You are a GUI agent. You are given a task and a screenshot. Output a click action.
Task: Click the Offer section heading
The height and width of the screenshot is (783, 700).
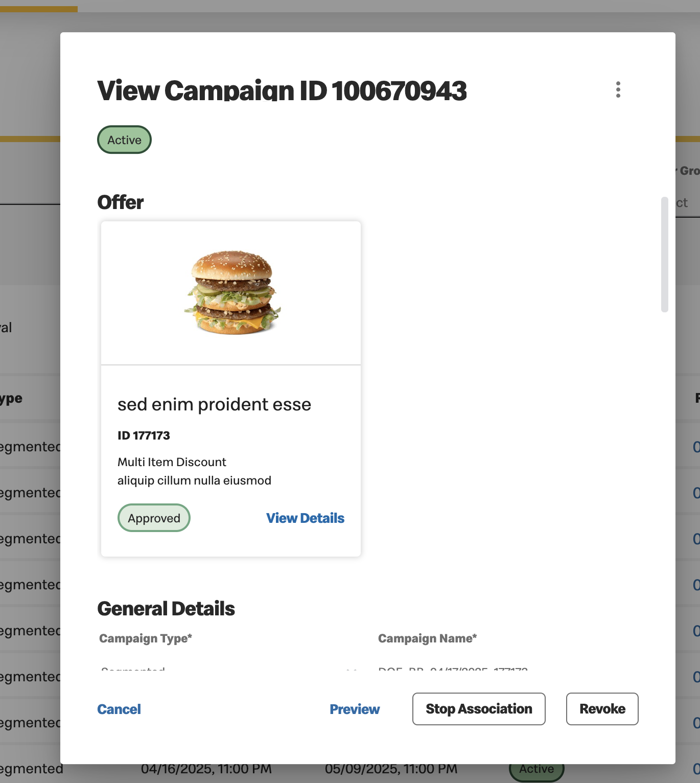point(121,202)
